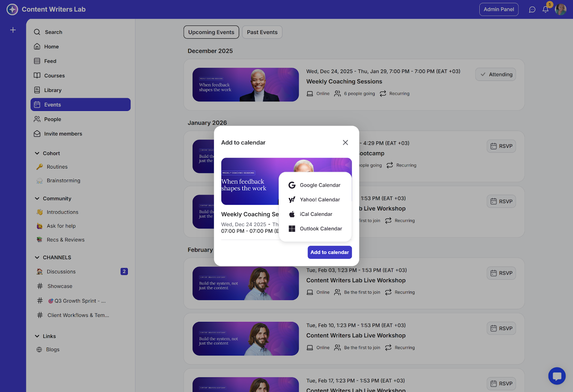This screenshot has width=573, height=392.
Task: Open the Weekly Coaching Sessions event title
Action: pyautogui.click(x=344, y=82)
